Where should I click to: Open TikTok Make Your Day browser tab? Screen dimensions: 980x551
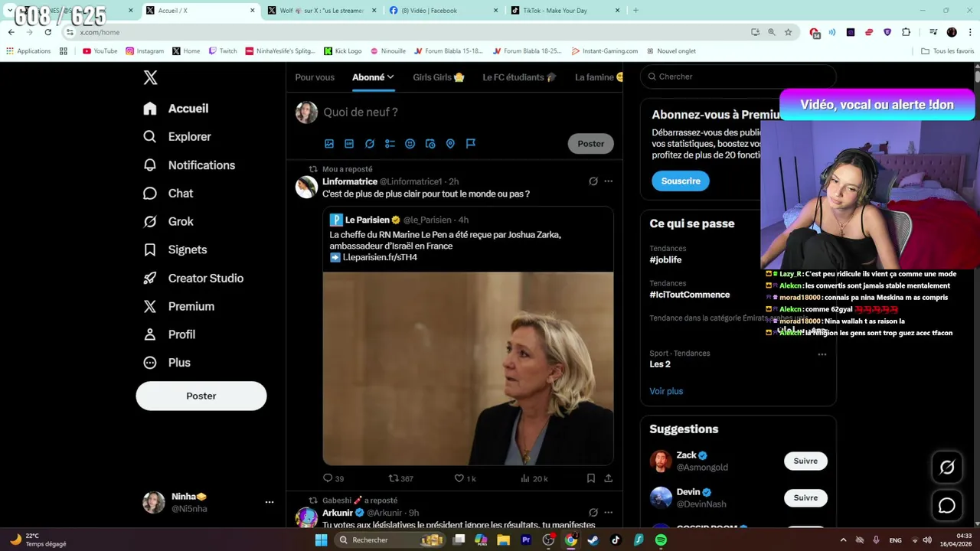pos(565,11)
